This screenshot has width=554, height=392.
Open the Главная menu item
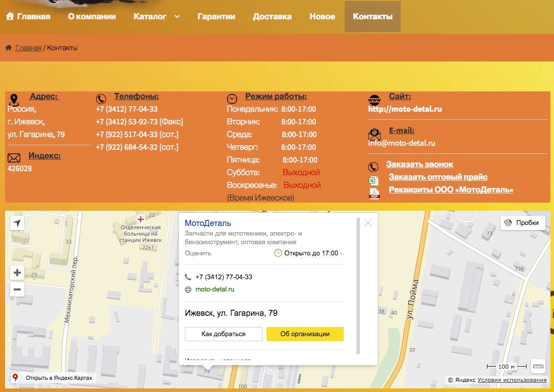(34, 16)
